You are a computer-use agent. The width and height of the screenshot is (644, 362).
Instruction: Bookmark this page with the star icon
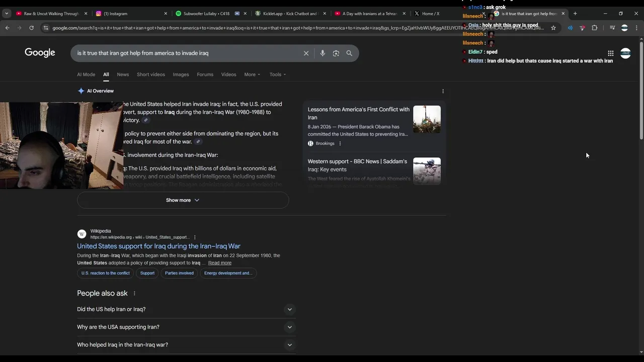point(553,28)
